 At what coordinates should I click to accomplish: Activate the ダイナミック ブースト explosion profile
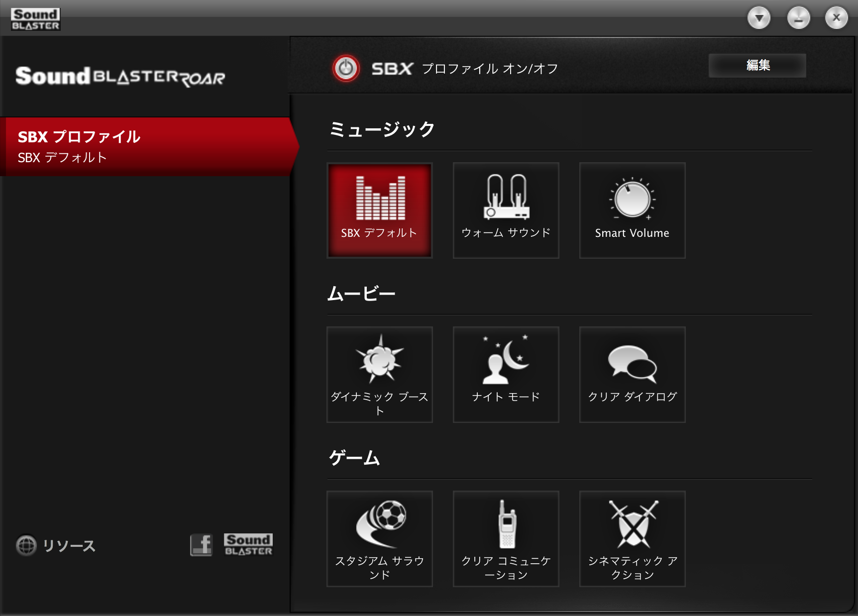pos(379,374)
